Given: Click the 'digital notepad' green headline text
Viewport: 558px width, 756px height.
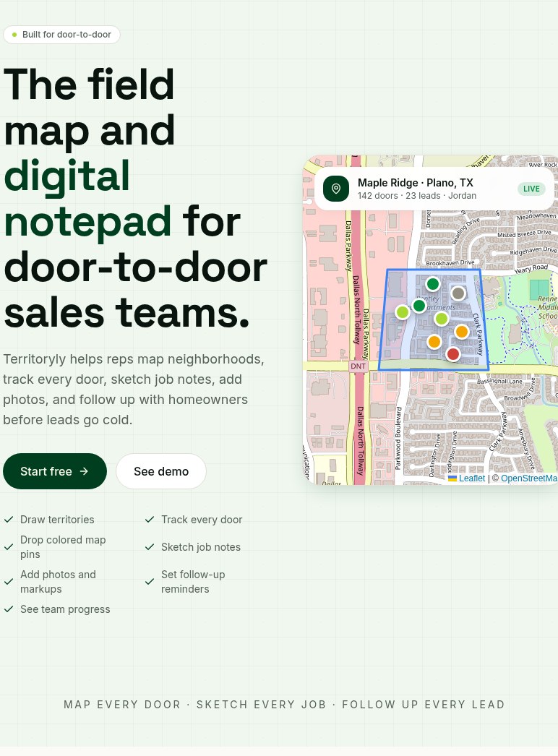Looking at the screenshot, I should (x=87, y=199).
